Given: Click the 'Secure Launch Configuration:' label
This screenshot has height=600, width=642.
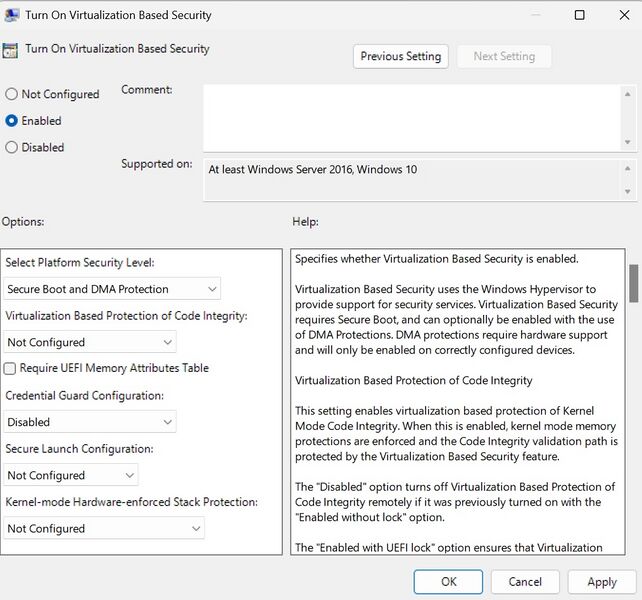Looking at the screenshot, I should 79,449.
